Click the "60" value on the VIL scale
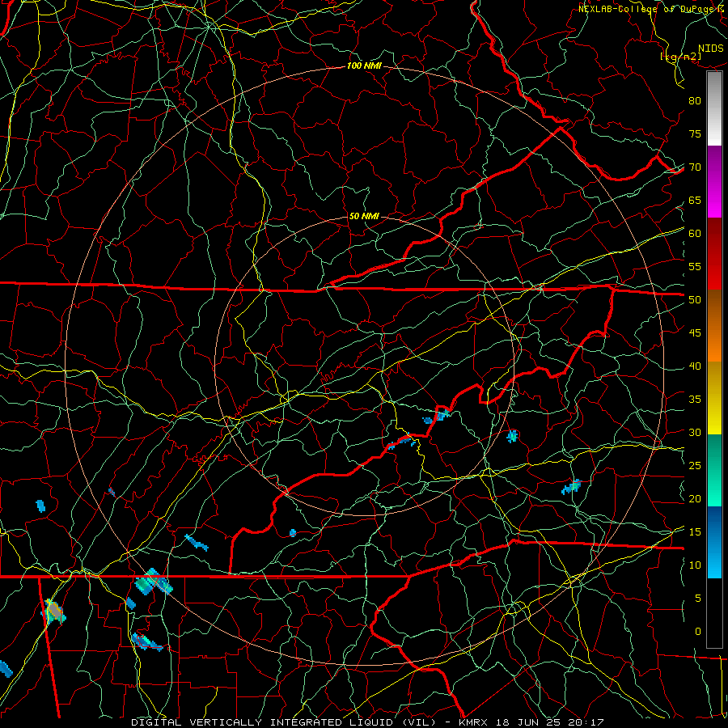Image resolution: width=728 pixels, height=728 pixels. pos(695,234)
